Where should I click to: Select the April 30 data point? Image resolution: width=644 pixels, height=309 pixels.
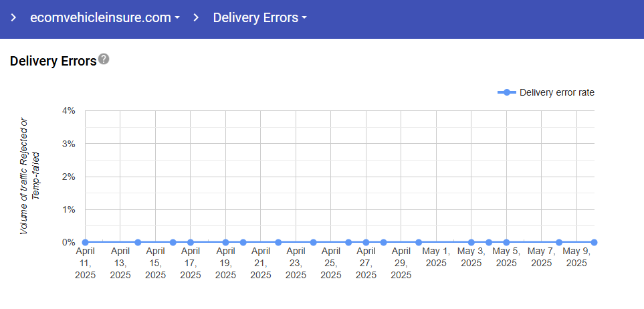[x=419, y=242]
